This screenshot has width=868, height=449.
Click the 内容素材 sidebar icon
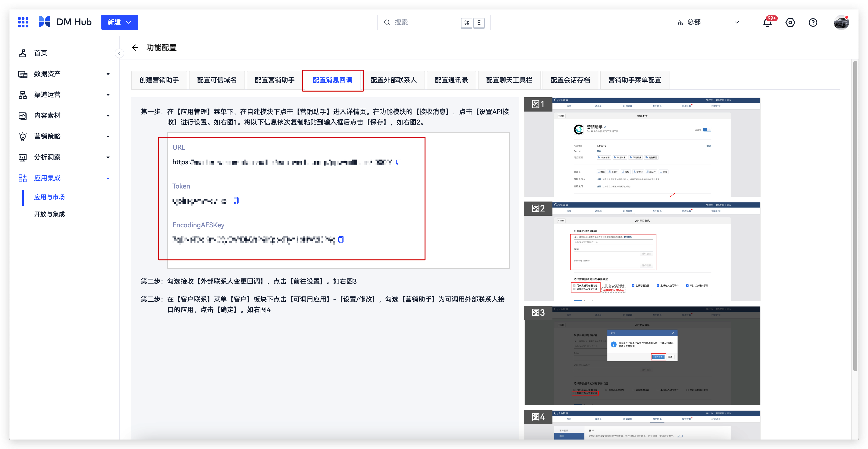[x=23, y=116]
